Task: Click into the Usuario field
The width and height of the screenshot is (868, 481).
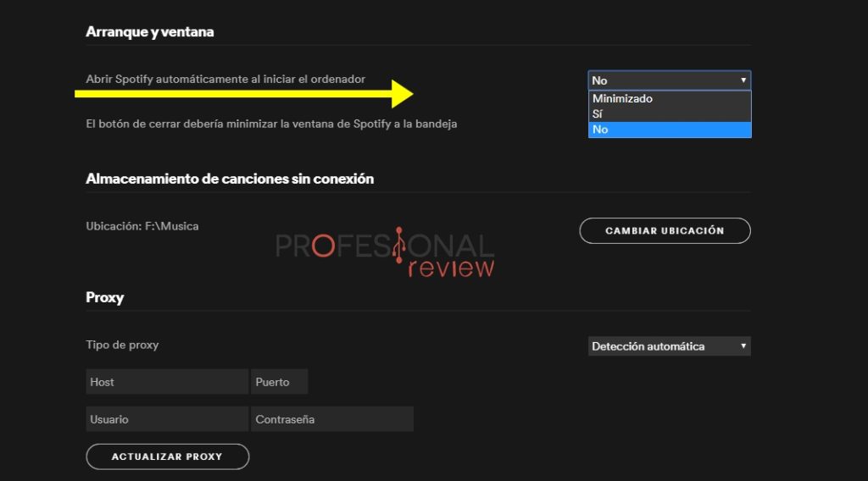Action: (167, 419)
